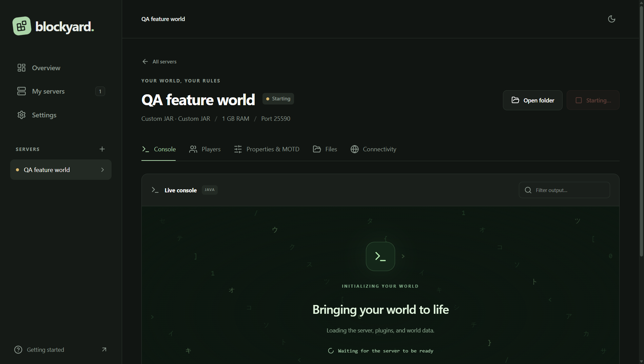Image resolution: width=644 pixels, height=364 pixels.
Task: Expand QA feature world chevron in the sidebar
Action: (102, 170)
